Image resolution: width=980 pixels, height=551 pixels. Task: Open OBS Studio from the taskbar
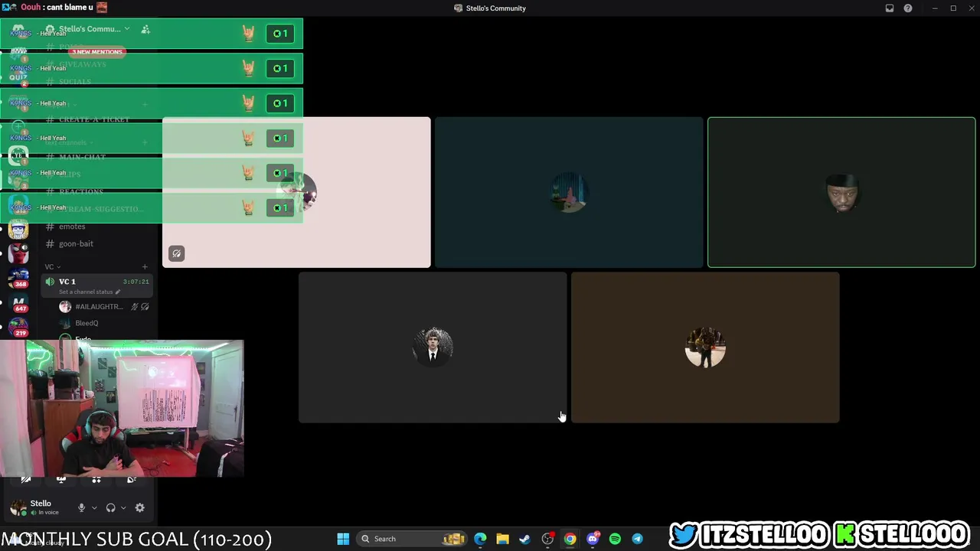(x=547, y=539)
